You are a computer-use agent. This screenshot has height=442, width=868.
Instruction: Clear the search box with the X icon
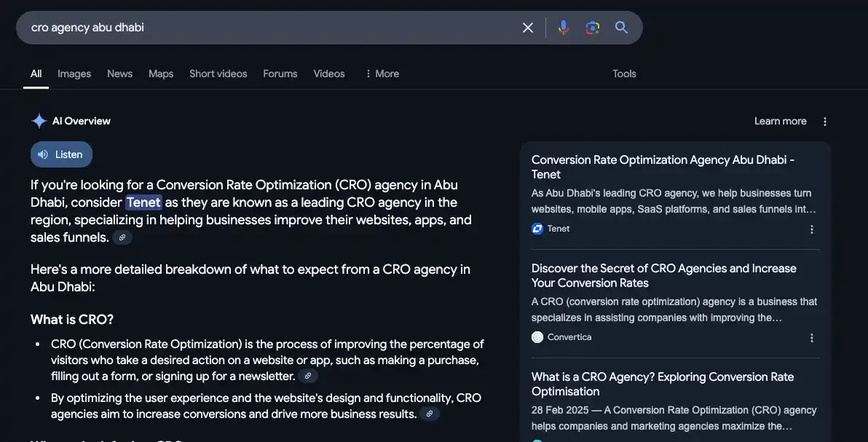[528, 28]
